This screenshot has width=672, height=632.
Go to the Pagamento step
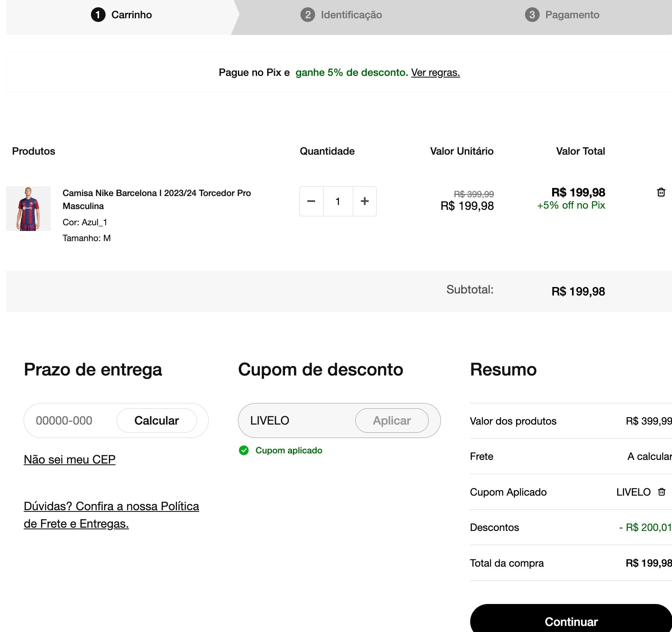562,15
